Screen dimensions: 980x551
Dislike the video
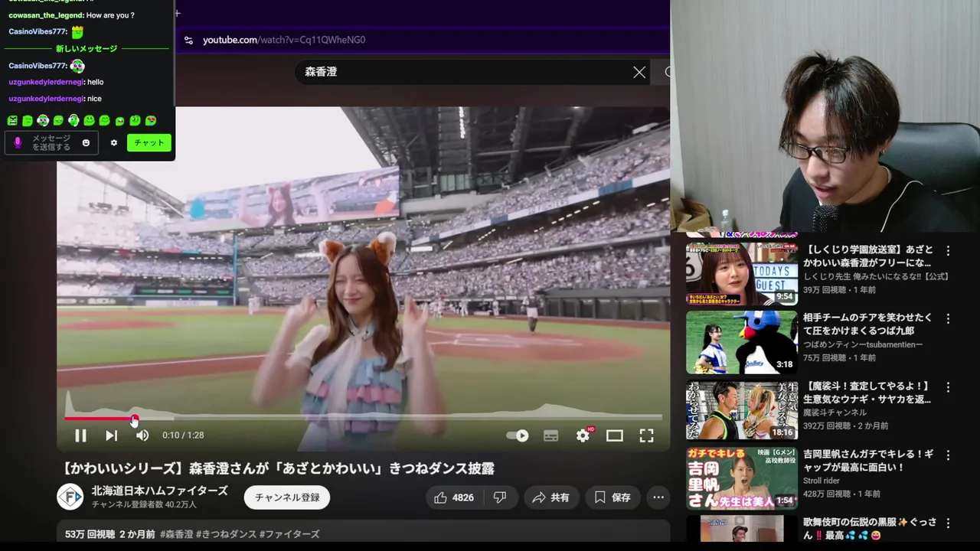[x=500, y=497]
